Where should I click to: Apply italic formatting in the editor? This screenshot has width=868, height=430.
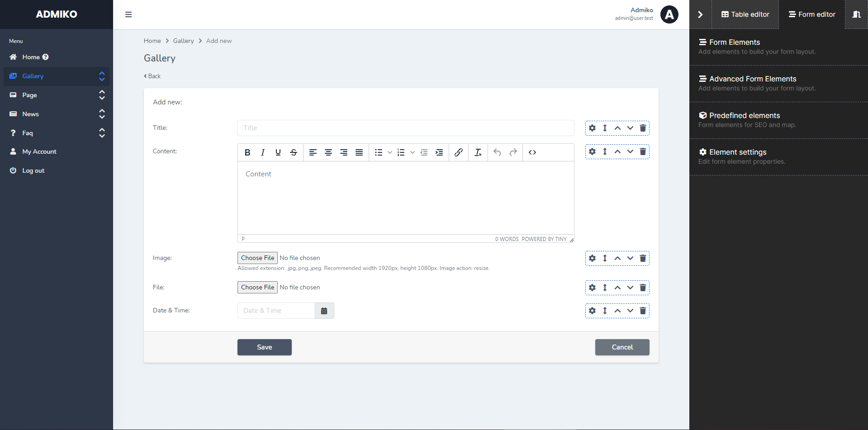point(262,152)
